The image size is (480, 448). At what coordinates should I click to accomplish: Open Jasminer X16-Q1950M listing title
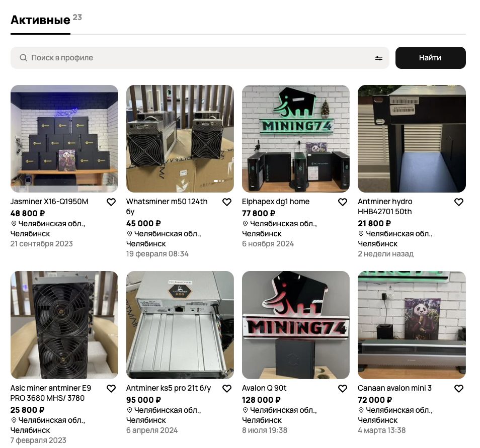(x=49, y=202)
